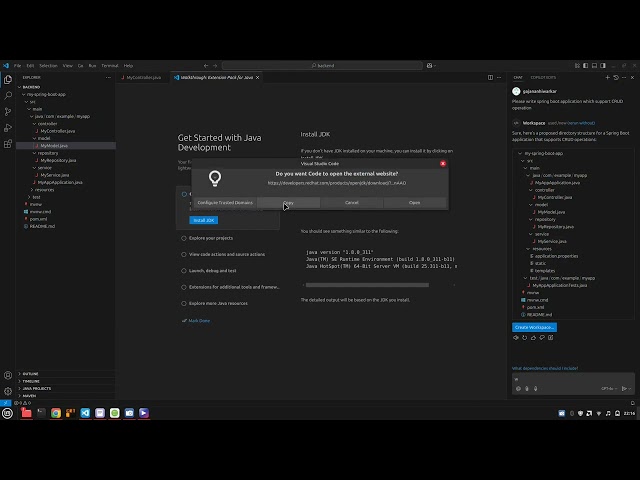Open the terminal from the taskbar
Image resolution: width=640 pixels, height=480 pixels.
tap(41, 413)
